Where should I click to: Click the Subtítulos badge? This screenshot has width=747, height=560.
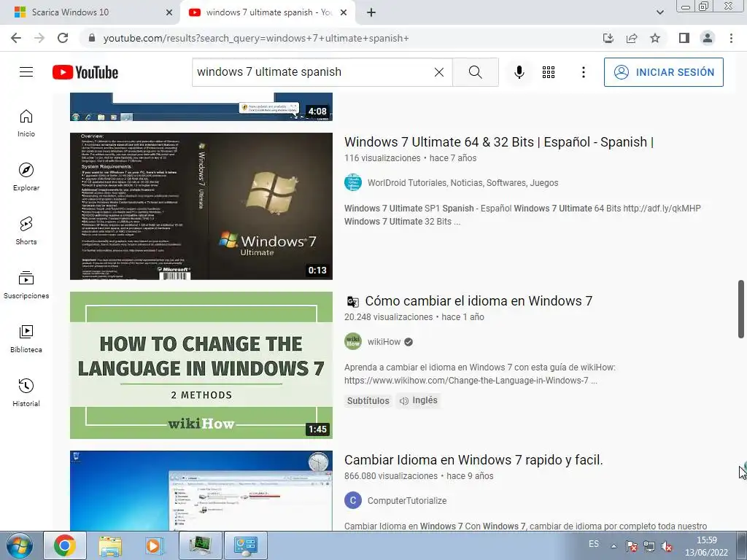pos(368,400)
